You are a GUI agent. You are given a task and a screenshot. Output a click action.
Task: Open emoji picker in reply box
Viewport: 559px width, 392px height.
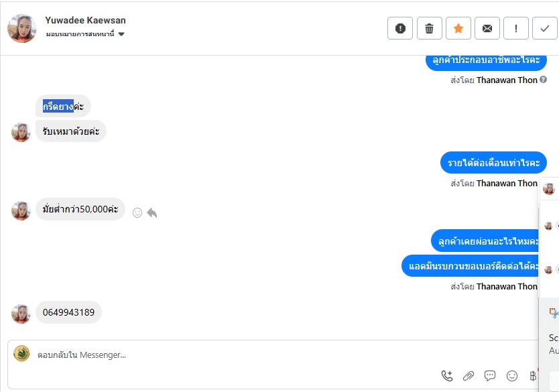[x=512, y=376]
